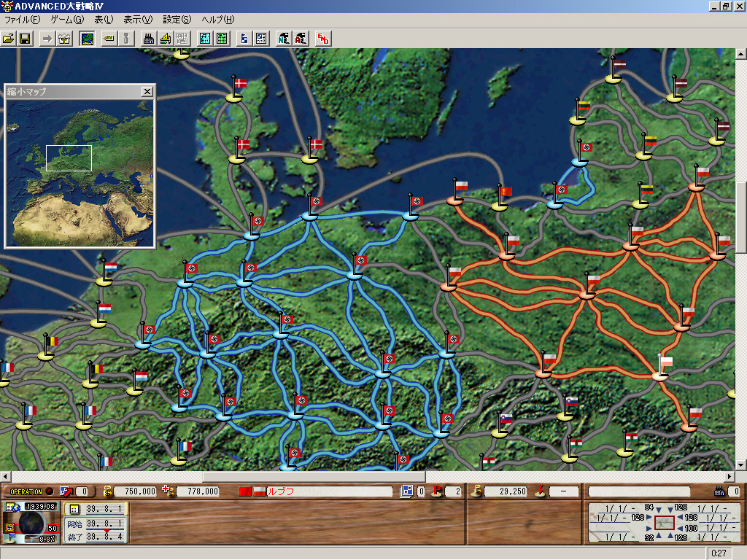This screenshot has width=747, height=560.
Task: Click the calendar button beside date 39. 8. 1
Action: 74,509
